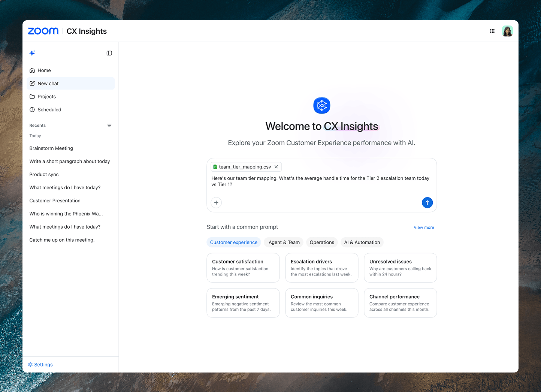
Task: Open the user profile avatar
Action: click(x=507, y=31)
